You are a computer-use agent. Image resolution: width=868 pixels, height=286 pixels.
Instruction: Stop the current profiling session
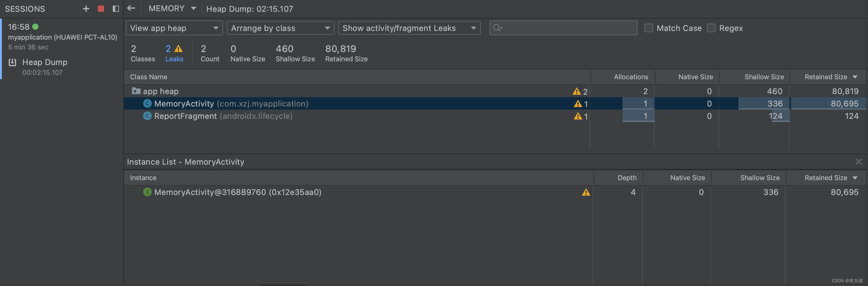pyautogui.click(x=101, y=9)
